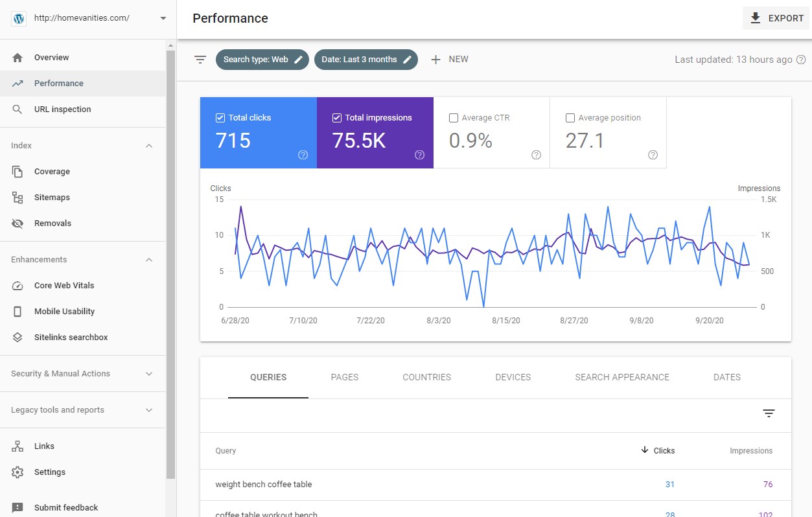Expand the Legacy tools and reports section
This screenshot has width=812, height=517.
[149, 409]
